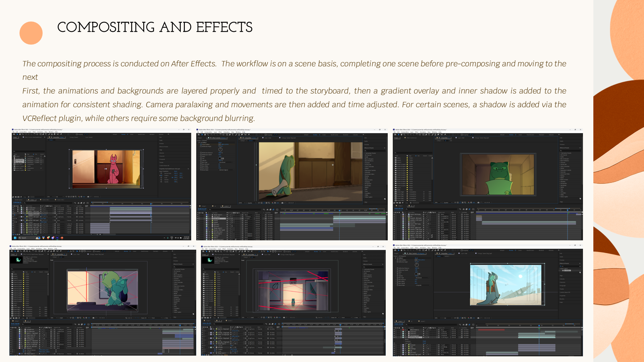Click Layer Styles Reset in desert scene timeline
644x362 pixels.
coord(424,343)
